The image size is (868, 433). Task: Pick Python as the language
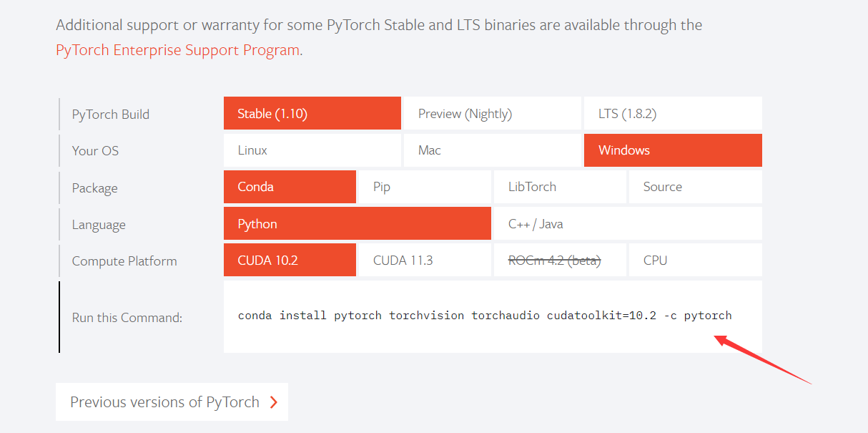(357, 223)
